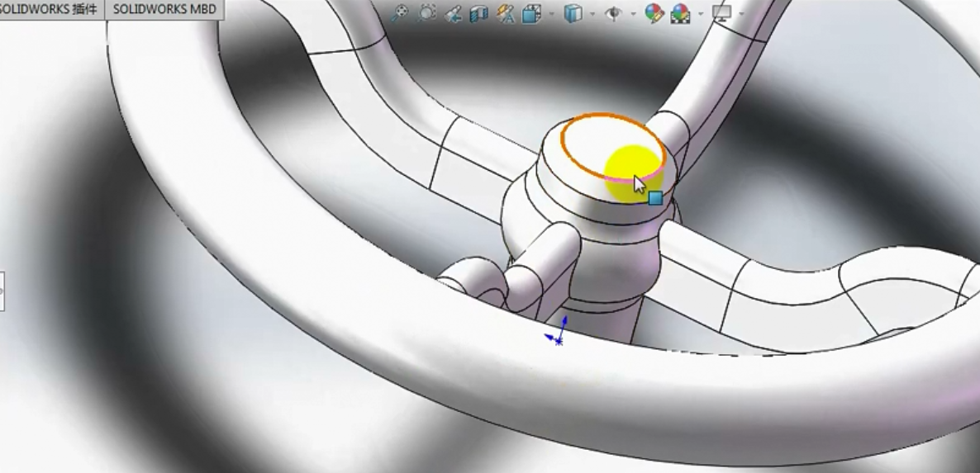980x473 pixels.
Task: Open the Hide/Show Items dropdown arrow
Action: point(633,14)
